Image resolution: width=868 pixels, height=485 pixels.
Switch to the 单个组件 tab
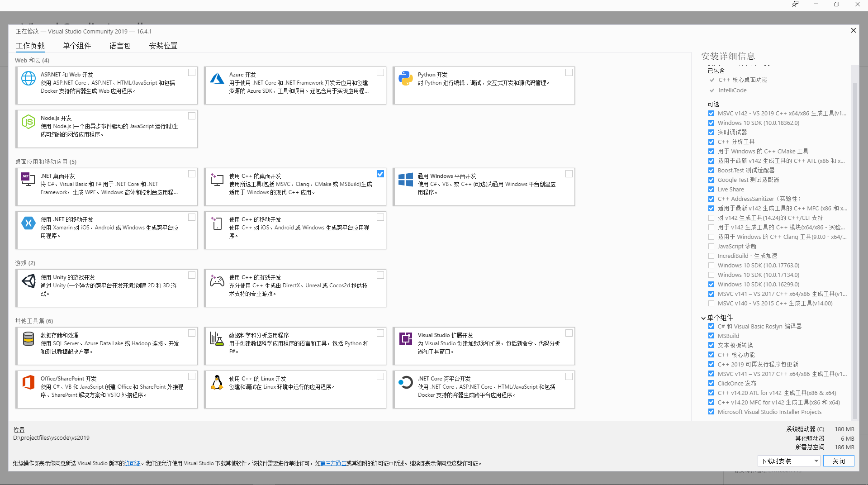pos(77,46)
